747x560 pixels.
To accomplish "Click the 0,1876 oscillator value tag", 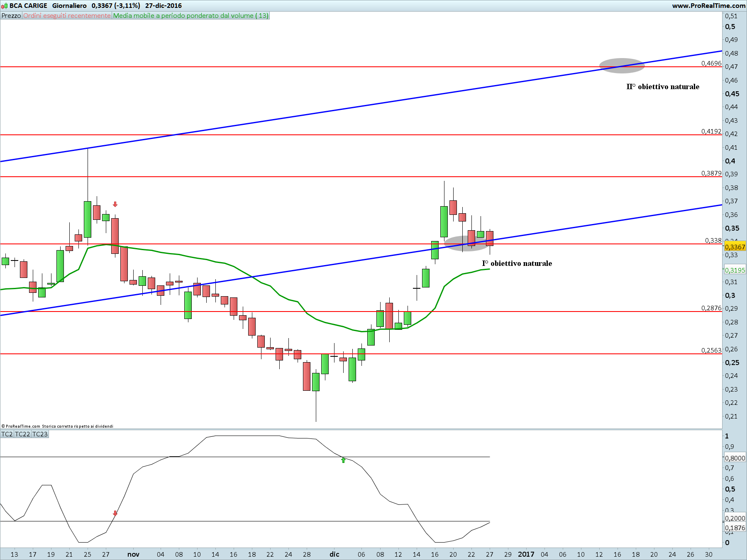I will pyautogui.click(x=735, y=528).
